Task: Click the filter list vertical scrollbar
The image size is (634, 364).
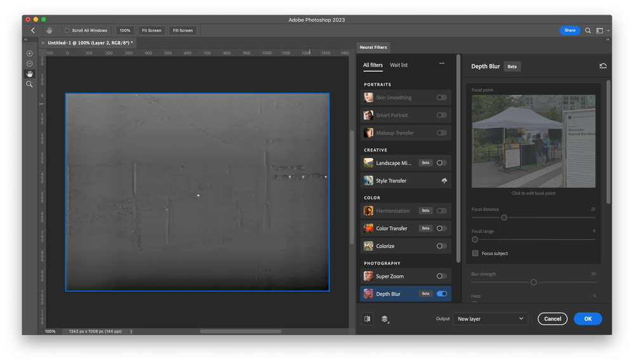Action: [458, 159]
